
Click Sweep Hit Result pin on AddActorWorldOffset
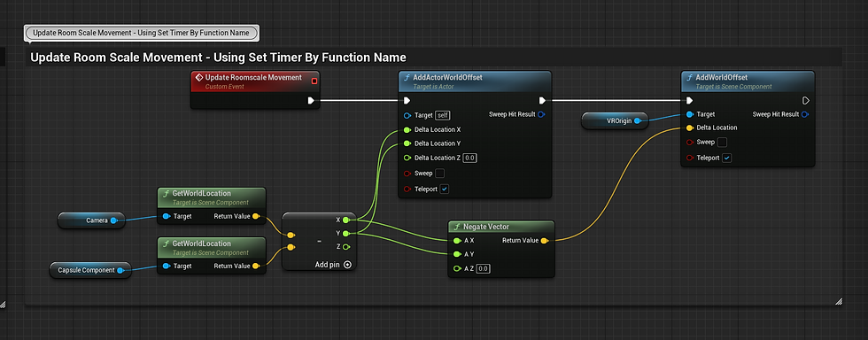pos(541,114)
